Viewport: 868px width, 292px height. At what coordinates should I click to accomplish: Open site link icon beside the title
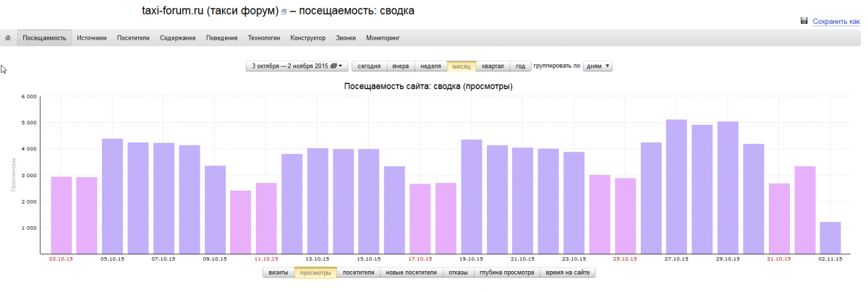(x=284, y=13)
